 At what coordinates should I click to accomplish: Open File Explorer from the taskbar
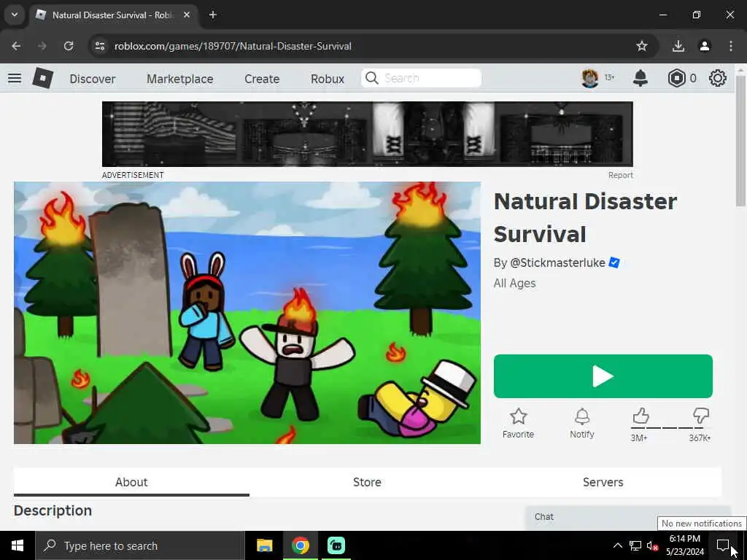click(264, 545)
